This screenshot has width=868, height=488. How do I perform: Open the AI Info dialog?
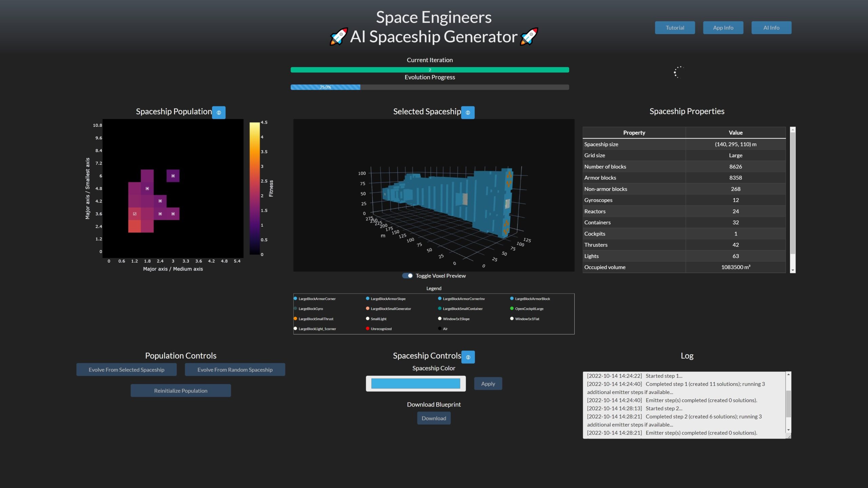(x=771, y=28)
